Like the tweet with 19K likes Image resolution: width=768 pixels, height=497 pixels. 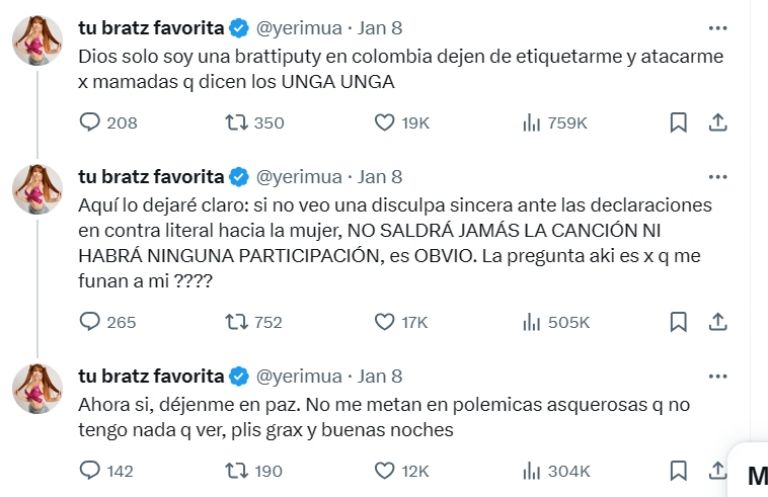(385, 123)
